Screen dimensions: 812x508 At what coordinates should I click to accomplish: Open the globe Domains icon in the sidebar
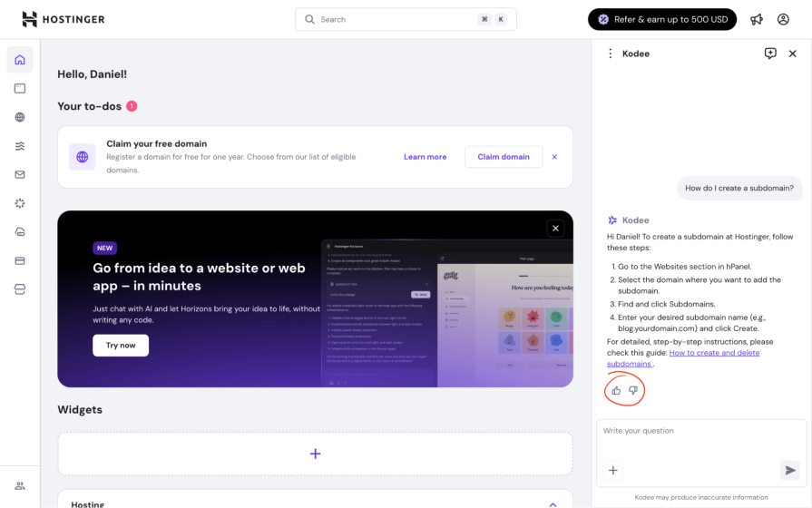20,117
